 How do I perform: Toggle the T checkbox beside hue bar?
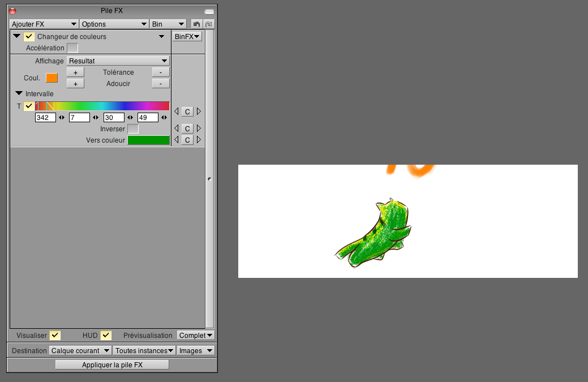pyautogui.click(x=29, y=106)
